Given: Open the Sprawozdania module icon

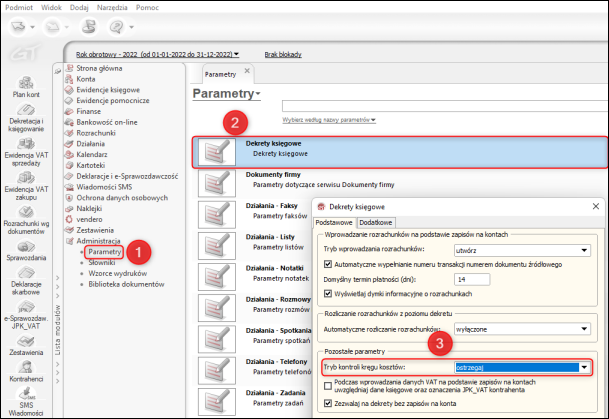Looking at the screenshot, I should tap(26, 246).
